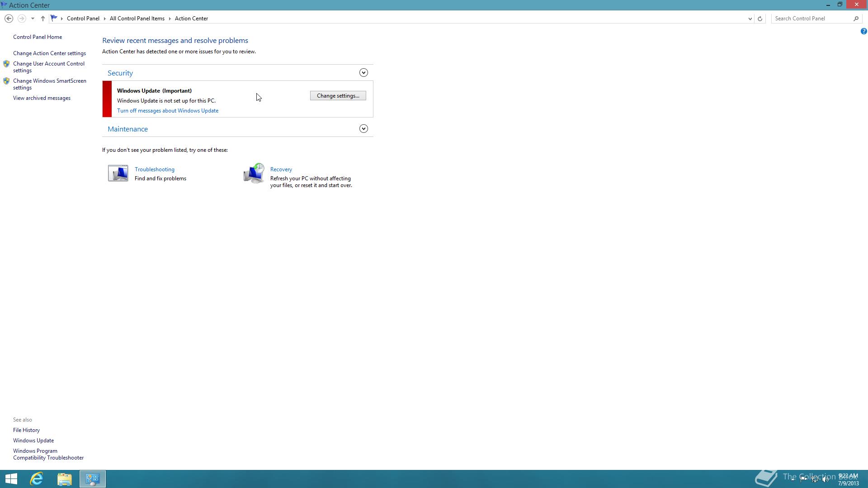This screenshot has width=868, height=488.
Task: Expand the Maintenance section chevron
Action: [363, 129]
